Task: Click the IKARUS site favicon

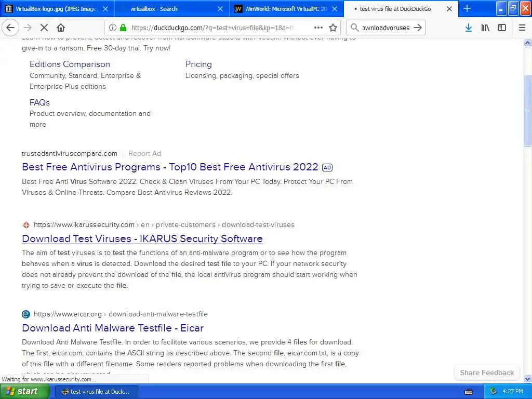Action: pos(26,224)
